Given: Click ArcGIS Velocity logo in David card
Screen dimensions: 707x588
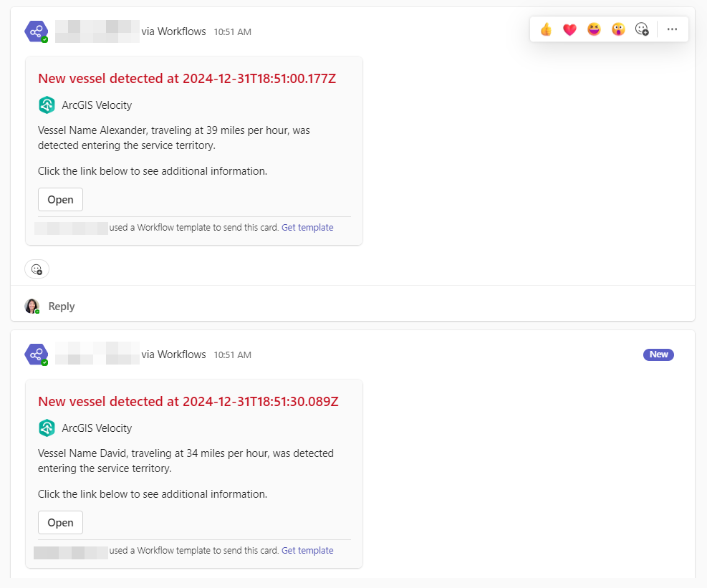Looking at the screenshot, I should point(47,428).
